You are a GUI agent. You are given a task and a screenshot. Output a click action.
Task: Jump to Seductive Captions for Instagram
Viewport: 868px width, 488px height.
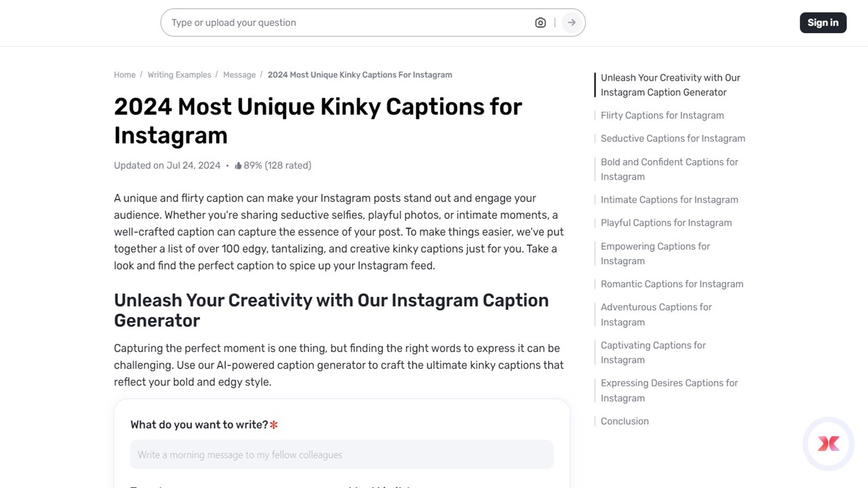point(673,138)
